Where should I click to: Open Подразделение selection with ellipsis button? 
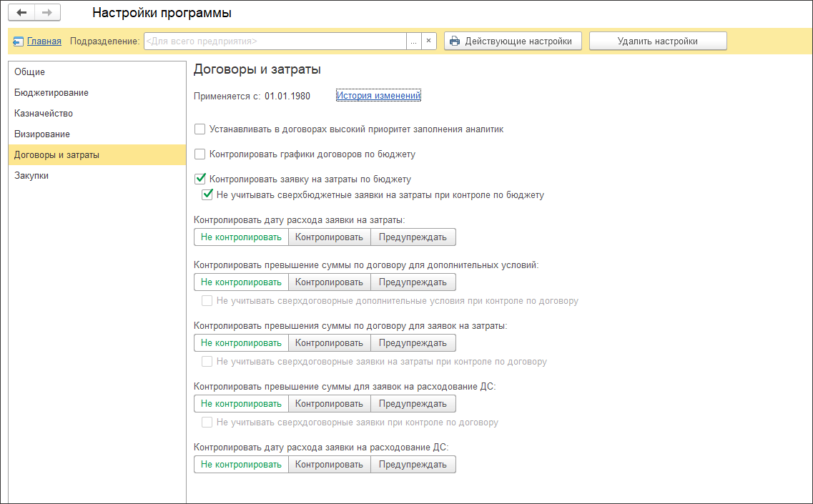(413, 41)
